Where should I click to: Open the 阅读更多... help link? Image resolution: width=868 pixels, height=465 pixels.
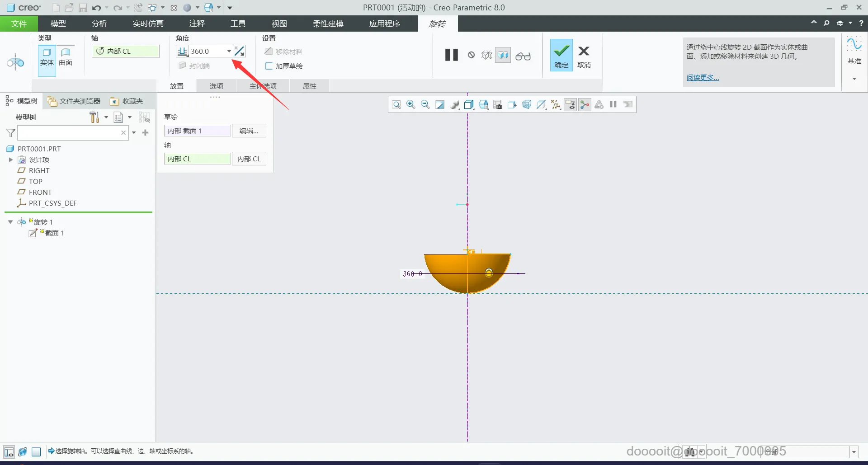(x=703, y=78)
